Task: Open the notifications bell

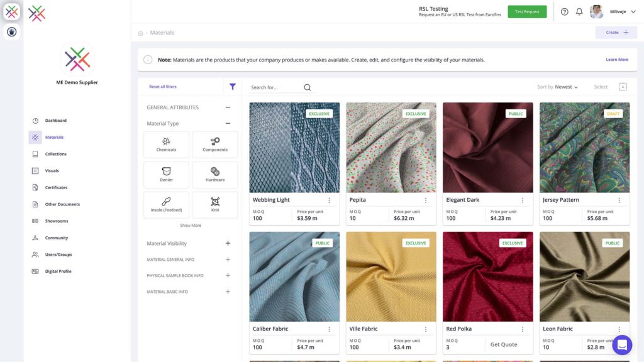Action: (x=579, y=11)
